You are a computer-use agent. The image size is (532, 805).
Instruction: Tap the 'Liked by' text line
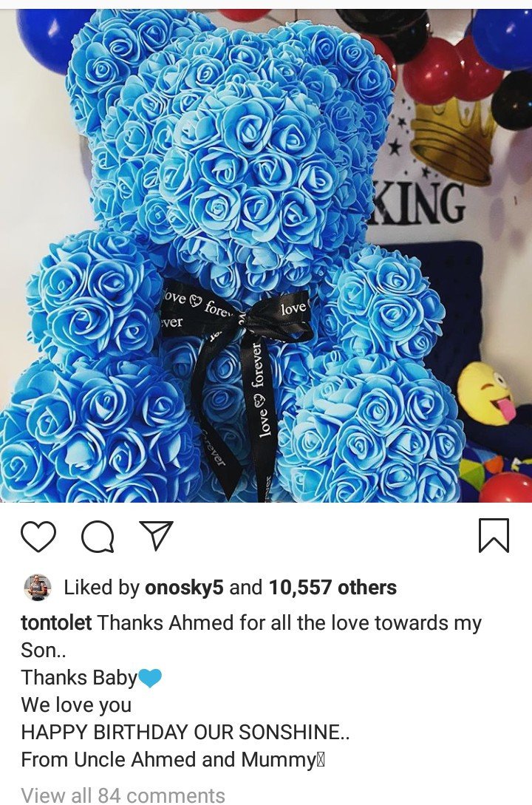click(230, 588)
